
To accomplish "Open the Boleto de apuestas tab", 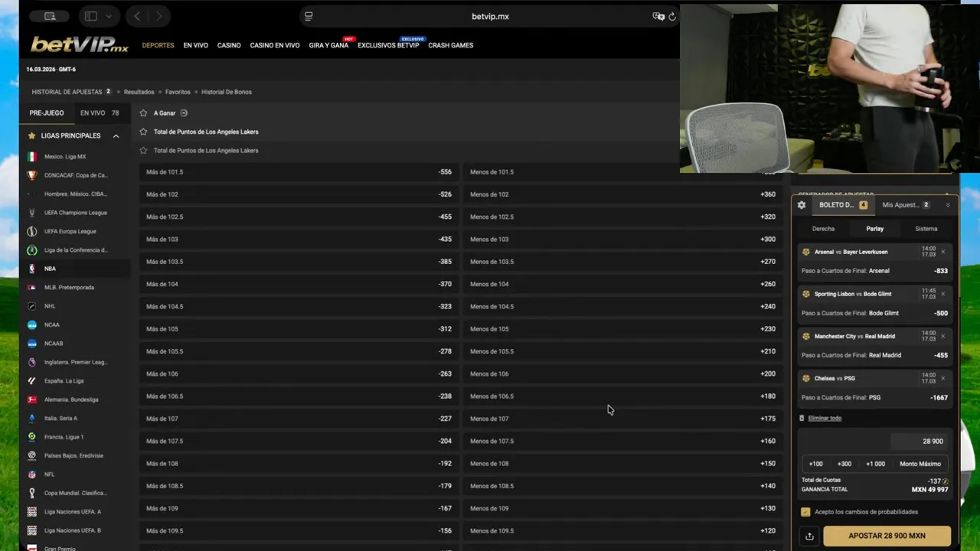I will tap(842, 205).
